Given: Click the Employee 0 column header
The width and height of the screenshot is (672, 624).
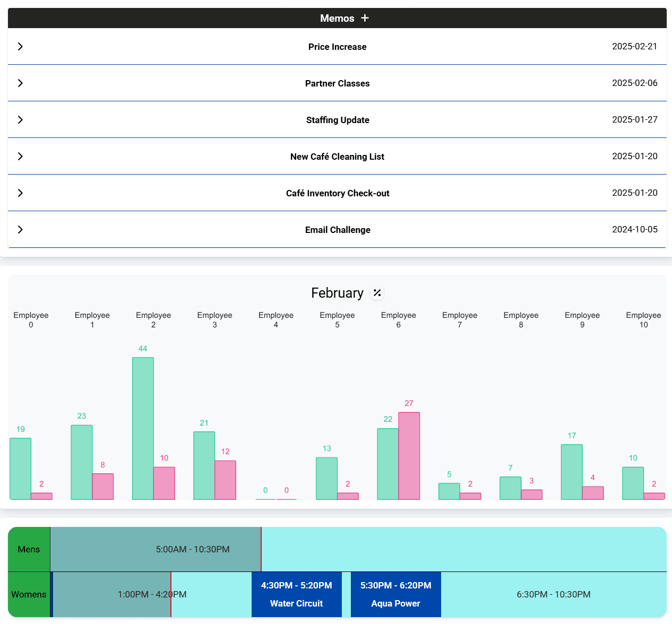Looking at the screenshot, I should coord(31,319).
